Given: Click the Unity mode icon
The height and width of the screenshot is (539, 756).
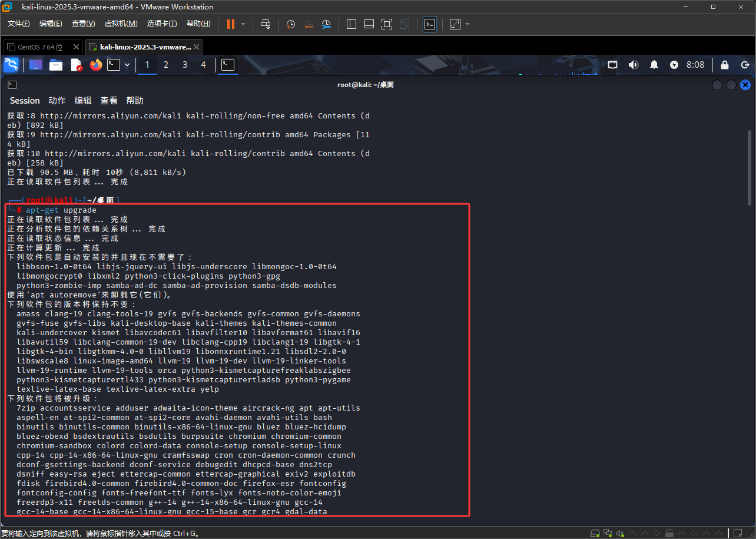Looking at the screenshot, I should pos(404,24).
